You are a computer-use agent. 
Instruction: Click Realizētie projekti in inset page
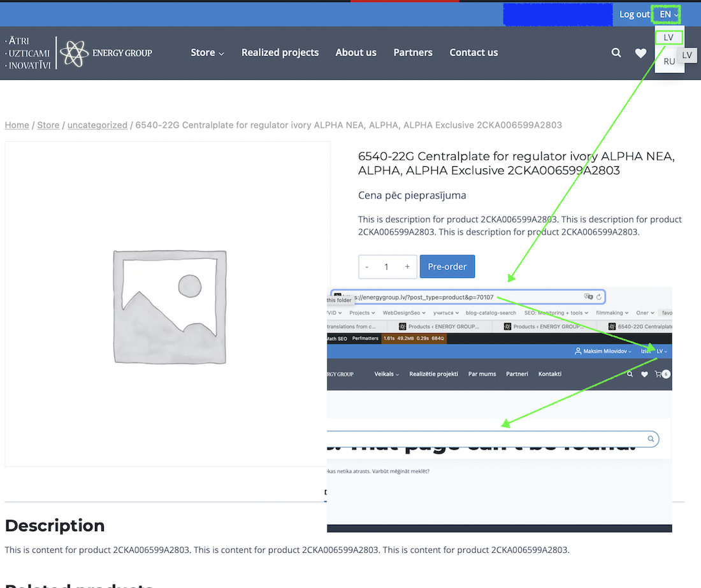pyautogui.click(x=433, y=374)
